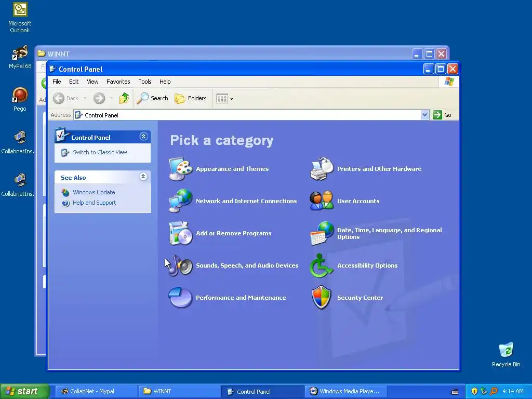Click the Add or Remove Programs CD icon
Viewport: 532px width, 399px height.
[181, 233]
